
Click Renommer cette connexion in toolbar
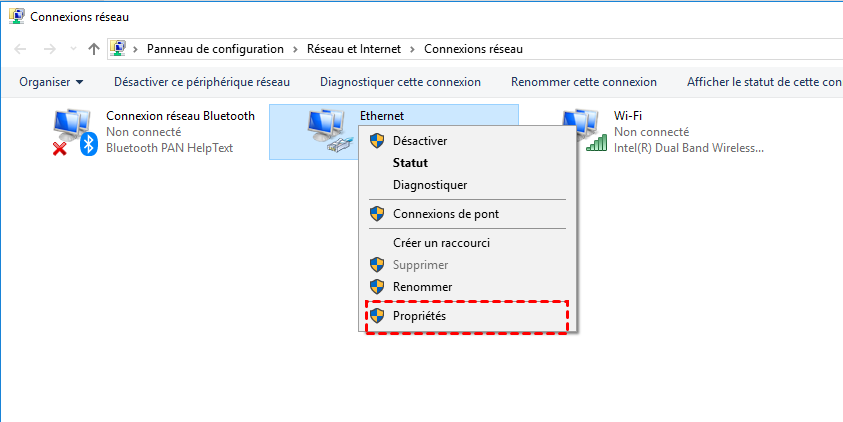(583, 82)
